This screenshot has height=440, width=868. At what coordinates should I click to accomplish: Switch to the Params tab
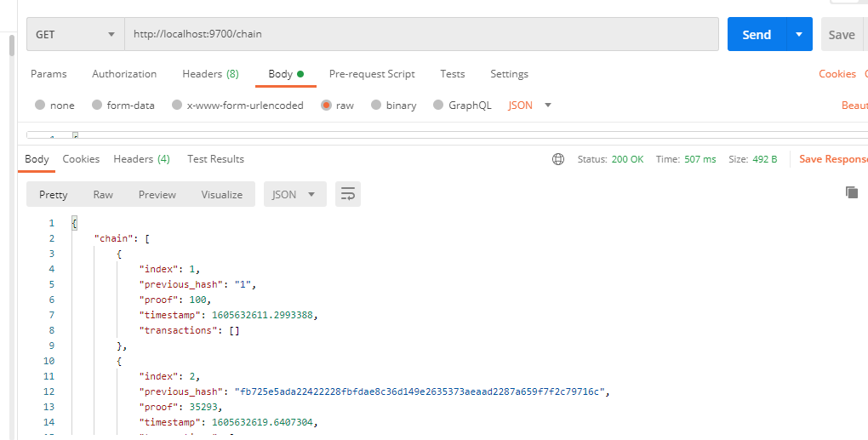[49, 74]
